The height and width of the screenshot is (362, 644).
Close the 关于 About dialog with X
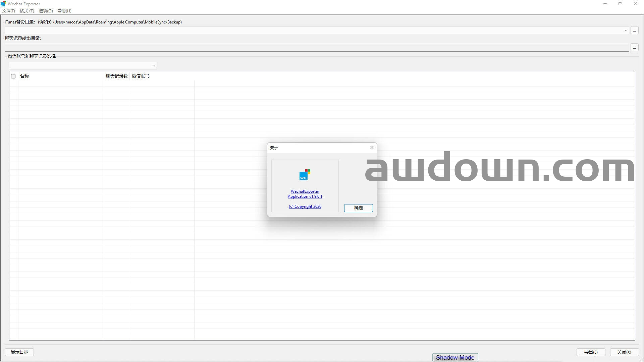(x=372, y=147)
